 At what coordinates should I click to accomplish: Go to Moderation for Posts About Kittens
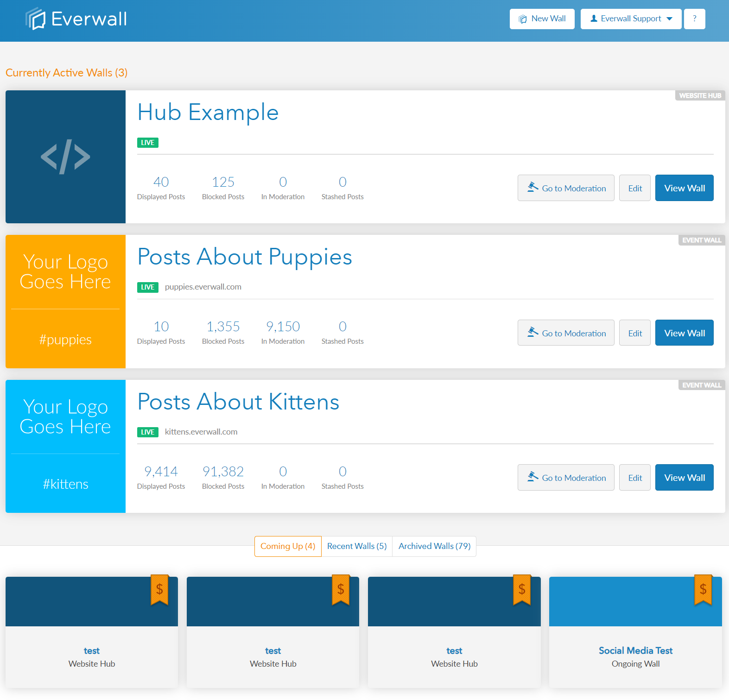[x=566, y=477]
